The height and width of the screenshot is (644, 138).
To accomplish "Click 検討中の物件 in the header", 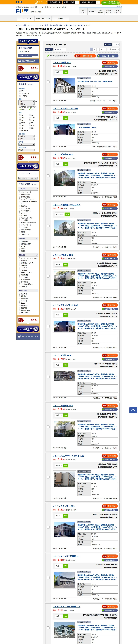I will pyautogui.click(x=69, y=2).
